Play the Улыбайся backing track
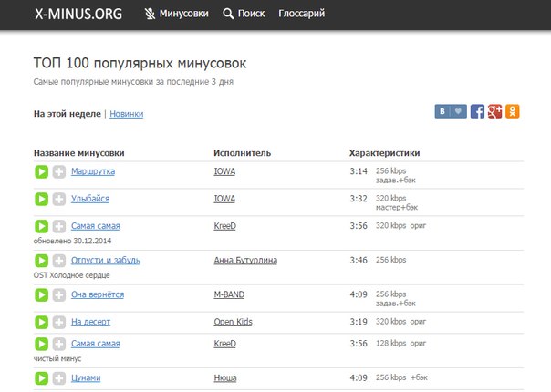 41,199
